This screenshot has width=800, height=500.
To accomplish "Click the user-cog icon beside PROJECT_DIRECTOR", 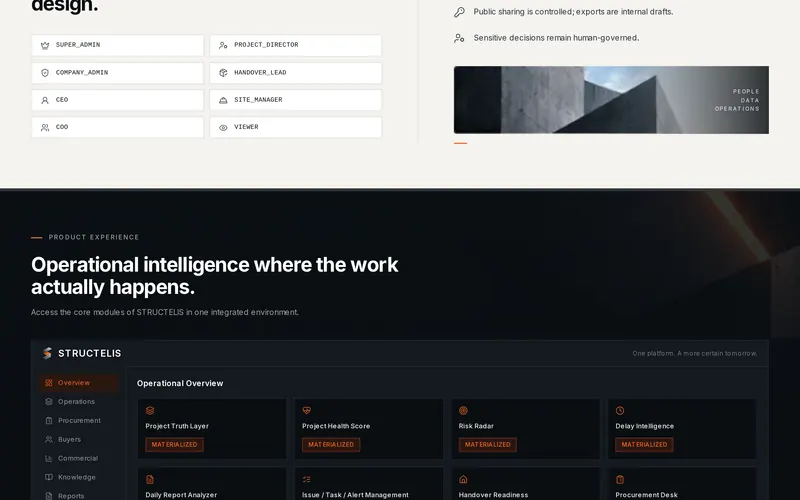I will point(223,45).
